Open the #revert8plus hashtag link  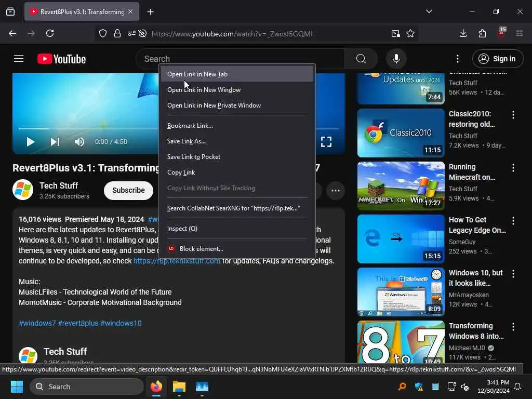pos(78,323)
